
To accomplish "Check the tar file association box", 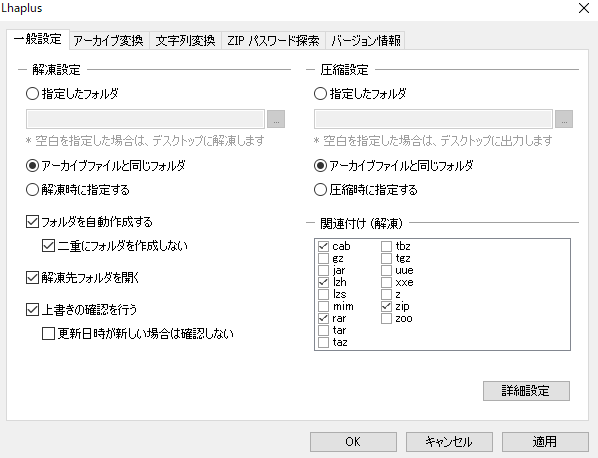I will pyautogui.click(x=323, y=330).
